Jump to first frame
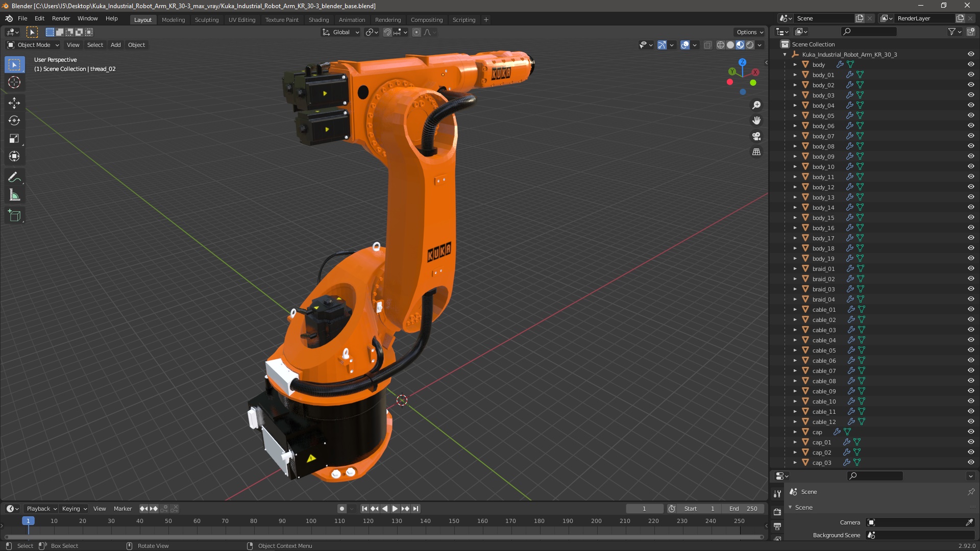980x551 pixels. (364, 509)
